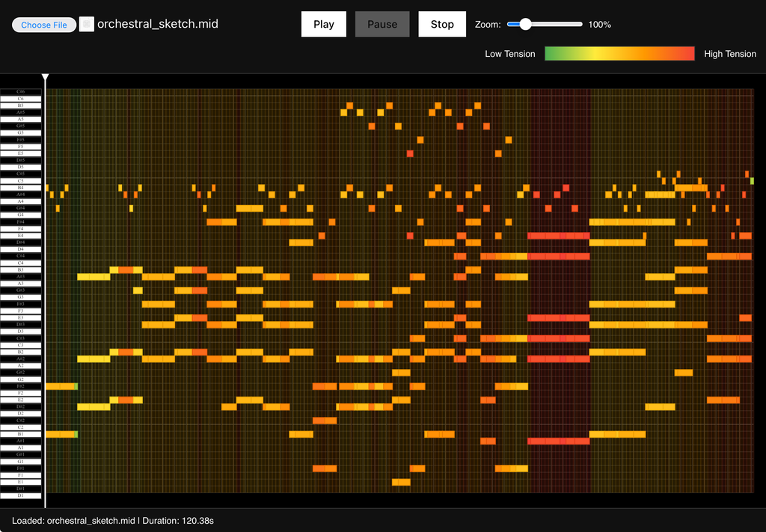This screenshot has width=766, height=532.
Task: Click the Zoom slider handle
Action: click(x=525, y=24)
